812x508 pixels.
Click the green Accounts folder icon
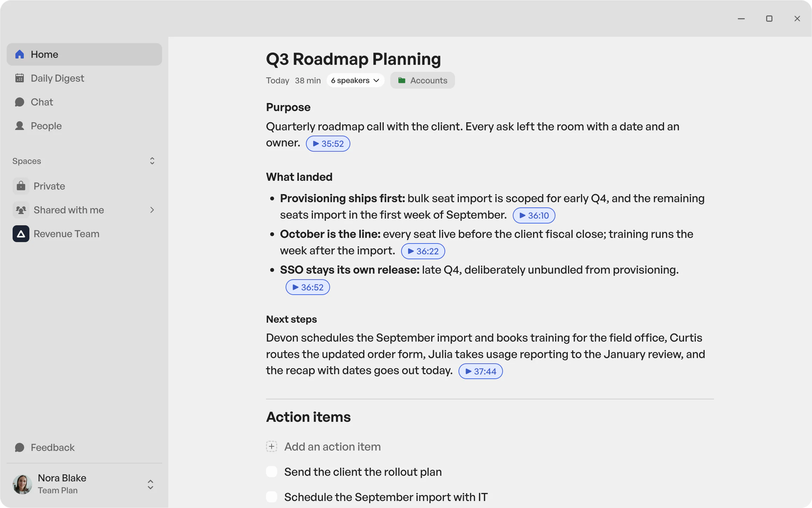pos(402,81)
